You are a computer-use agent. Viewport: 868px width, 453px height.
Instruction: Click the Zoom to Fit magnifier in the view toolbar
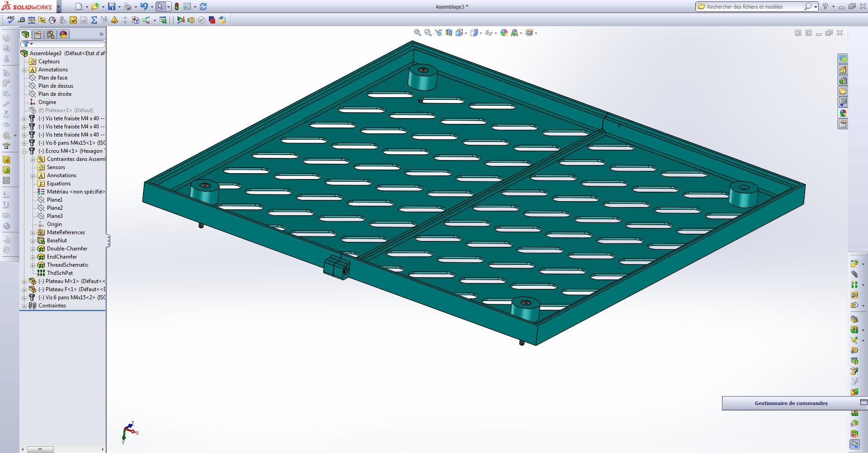point(418,33)
